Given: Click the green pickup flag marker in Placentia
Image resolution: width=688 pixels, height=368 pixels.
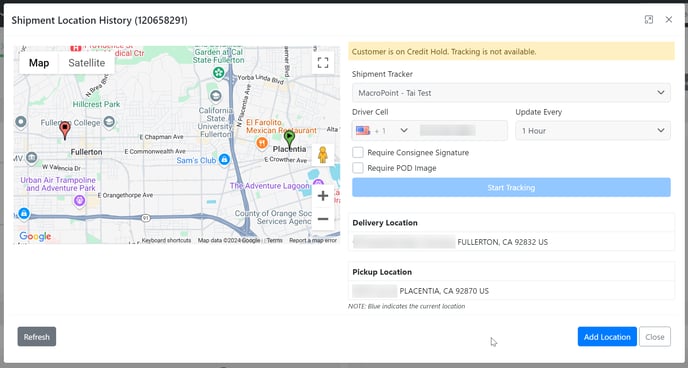Looking at the screenshot, I should (289, 139).
